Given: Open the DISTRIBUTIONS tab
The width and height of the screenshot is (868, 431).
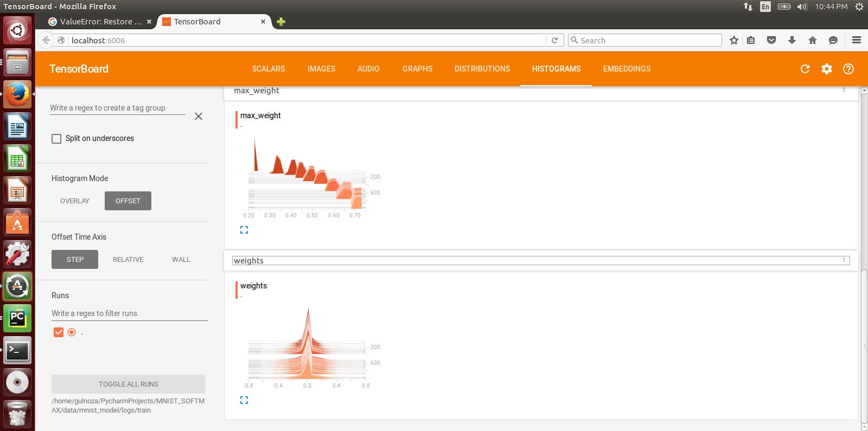Looking at the screenshot, I should click(482, 69).
